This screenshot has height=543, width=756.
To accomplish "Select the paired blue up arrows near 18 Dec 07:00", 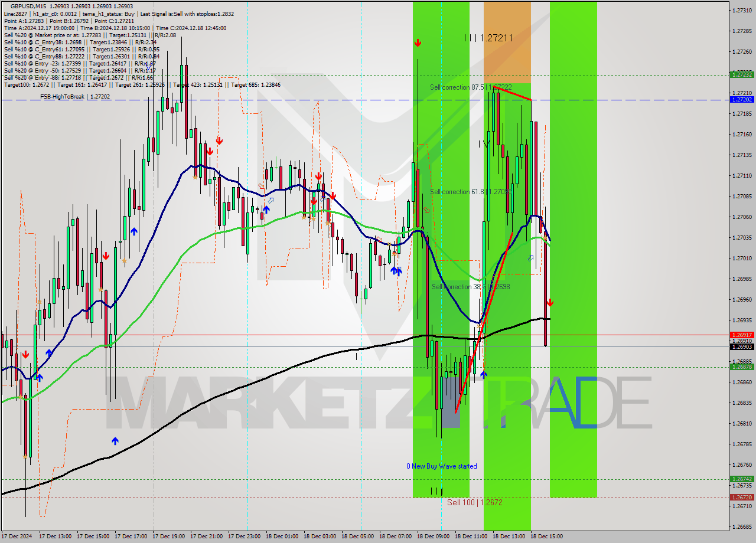I will [396, 270].
